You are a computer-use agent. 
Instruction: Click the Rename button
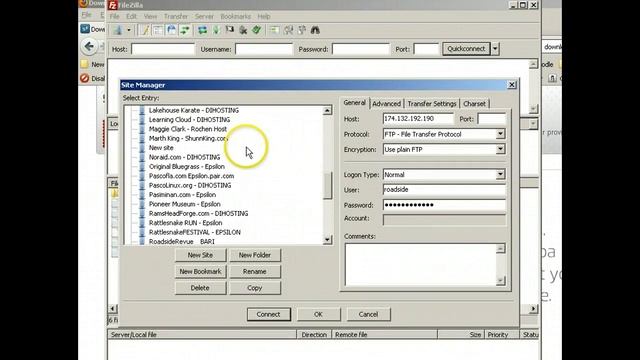pos(255,271)
